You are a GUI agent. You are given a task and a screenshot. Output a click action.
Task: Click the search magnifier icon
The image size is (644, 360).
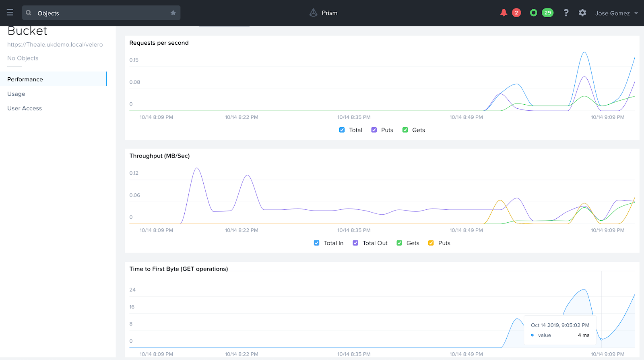[29, 13]
